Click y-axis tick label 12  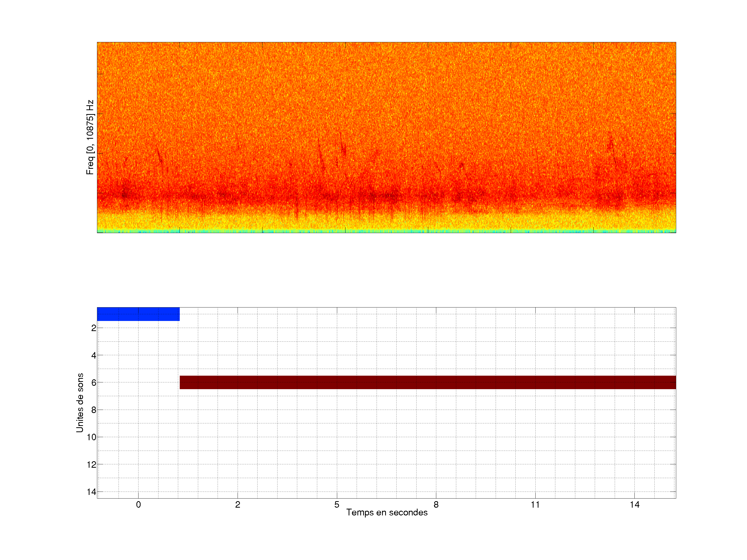92,465
